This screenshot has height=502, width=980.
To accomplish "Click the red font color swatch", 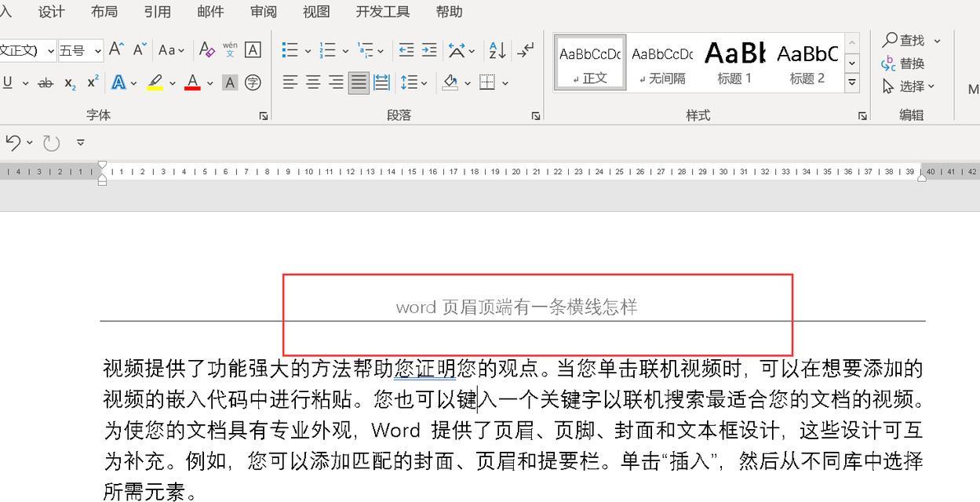I will click(x=193, y=89).
